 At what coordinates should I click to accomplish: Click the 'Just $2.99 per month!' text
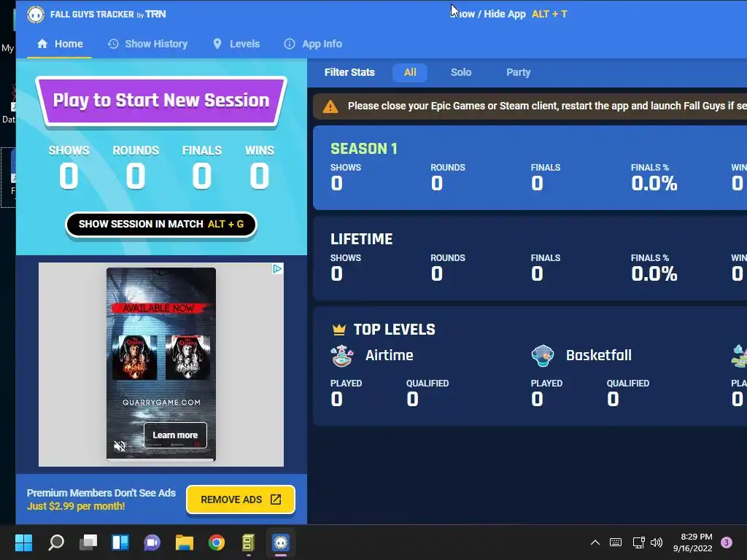point(76,506)
